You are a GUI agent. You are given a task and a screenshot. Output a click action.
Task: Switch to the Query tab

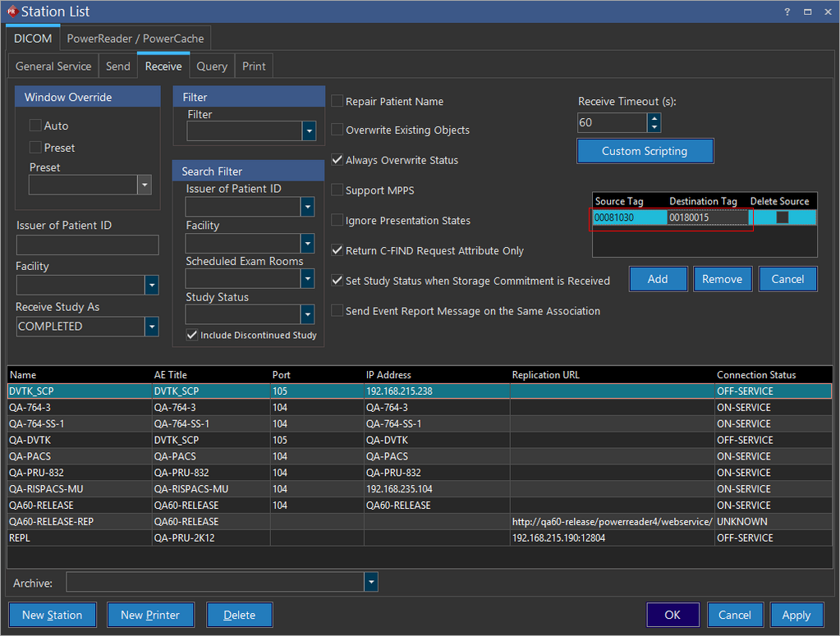pyautogui.click(x=212, y=66)
